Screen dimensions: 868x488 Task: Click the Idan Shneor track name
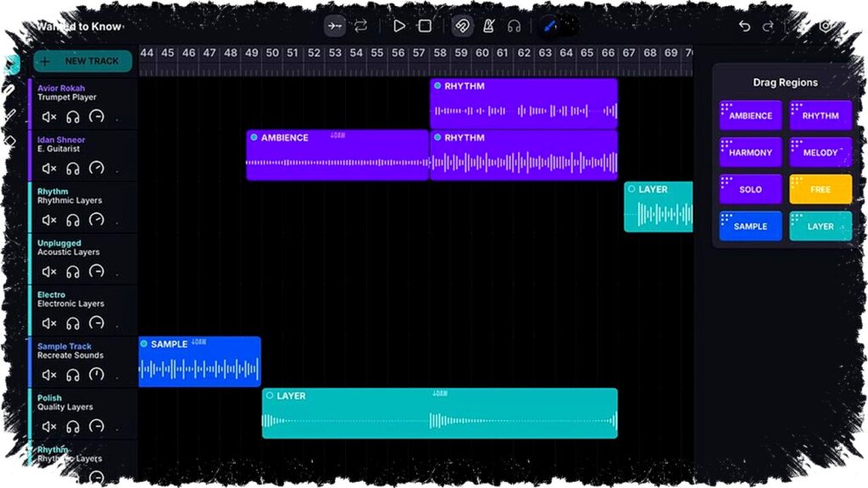click(x=61, y=140)
